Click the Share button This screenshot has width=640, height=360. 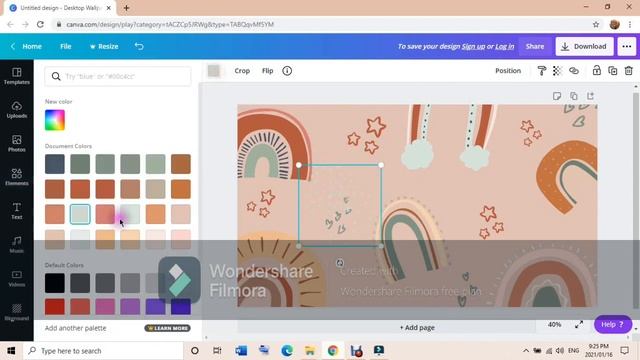pyautogui.click(x=535, y=47)
